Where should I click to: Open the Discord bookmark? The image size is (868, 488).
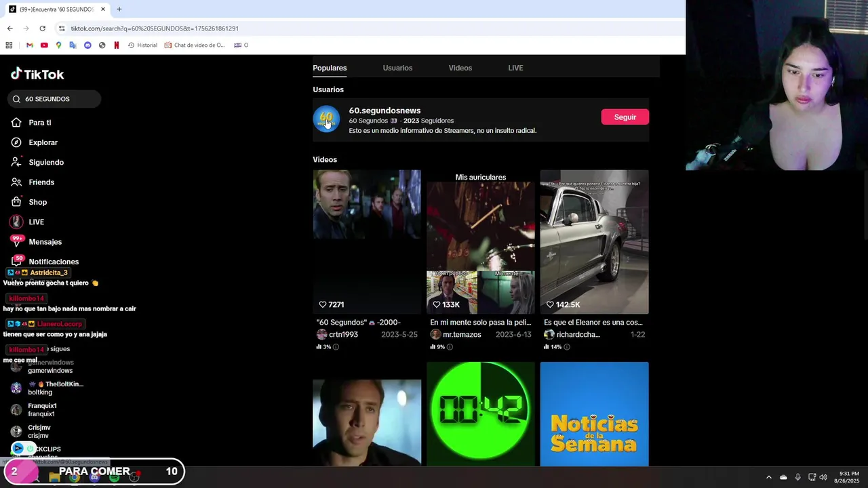(87, 45)
